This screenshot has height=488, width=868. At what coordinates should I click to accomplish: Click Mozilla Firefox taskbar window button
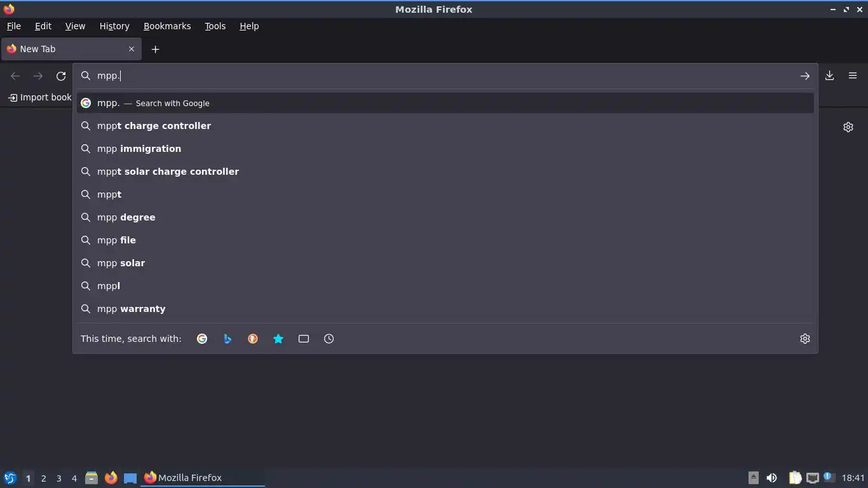pyautogui.click(x=203, y=478)
